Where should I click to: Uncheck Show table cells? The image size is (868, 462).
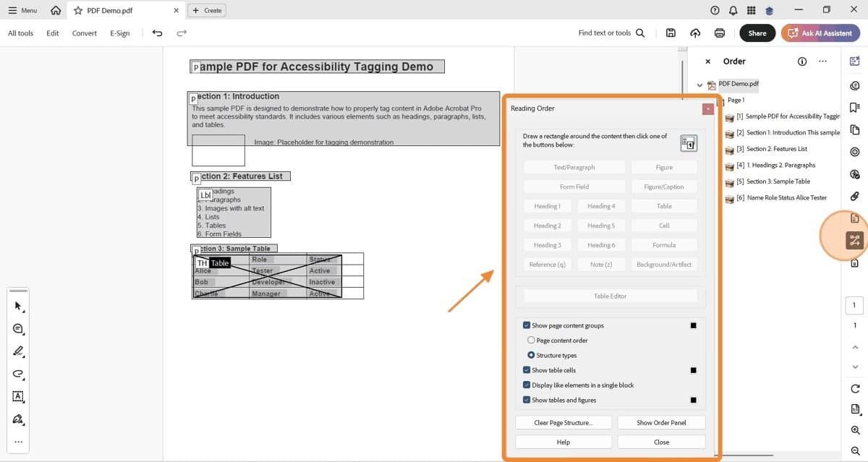pos(527,369)
